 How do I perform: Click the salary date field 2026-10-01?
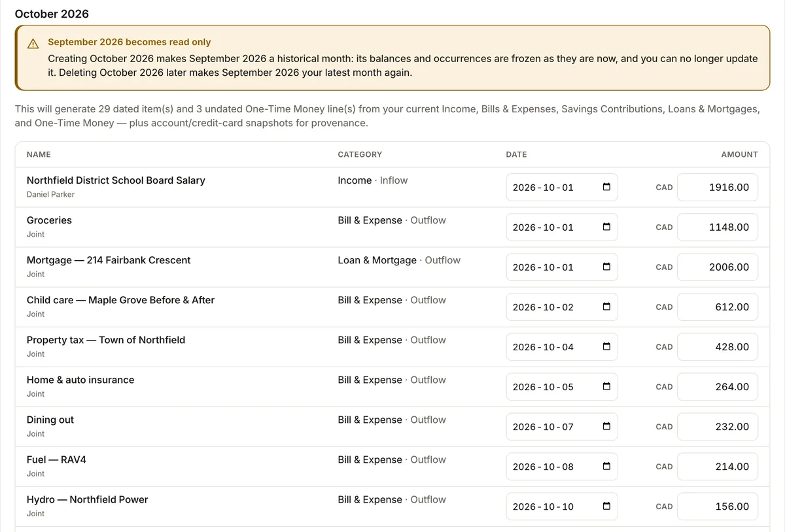[562, 188]
